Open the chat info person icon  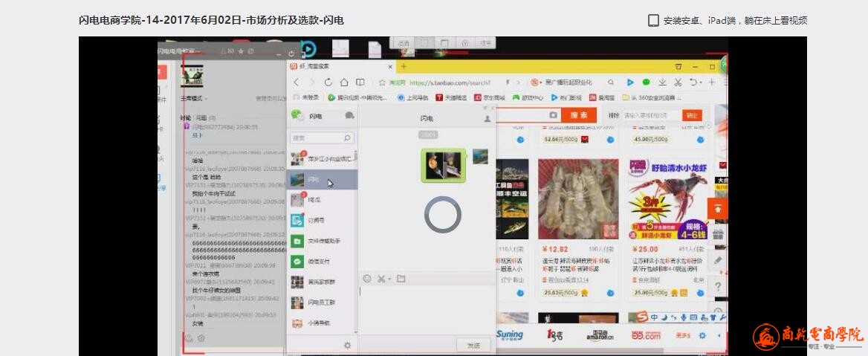[x=488, y=118]
